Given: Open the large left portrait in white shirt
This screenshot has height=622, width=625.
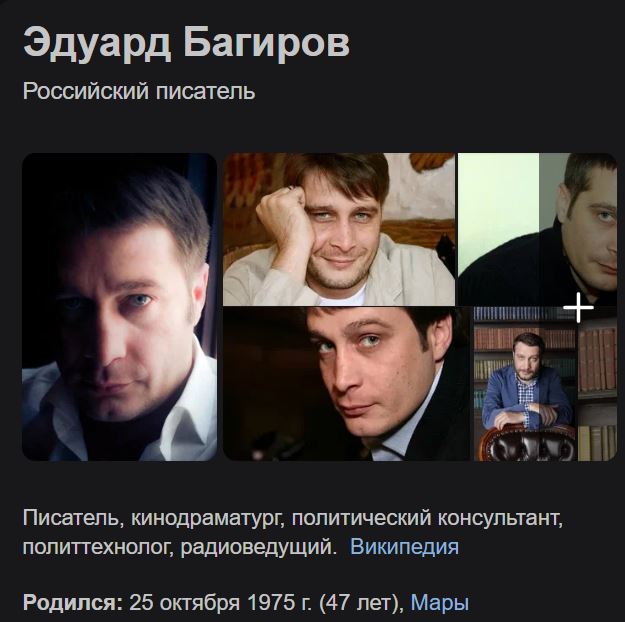Looking at the screenshot, I should (x=120, y=307).
